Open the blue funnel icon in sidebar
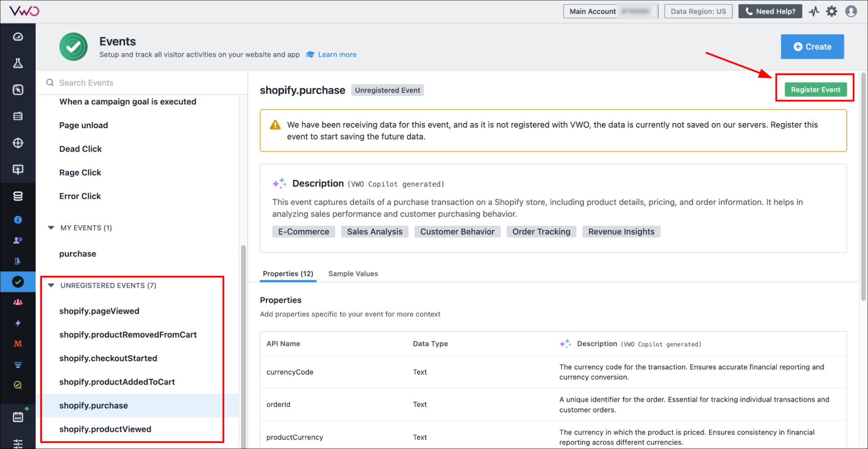Image resolution: width=868 pixels, height=449 pixels. coord(18,365)
